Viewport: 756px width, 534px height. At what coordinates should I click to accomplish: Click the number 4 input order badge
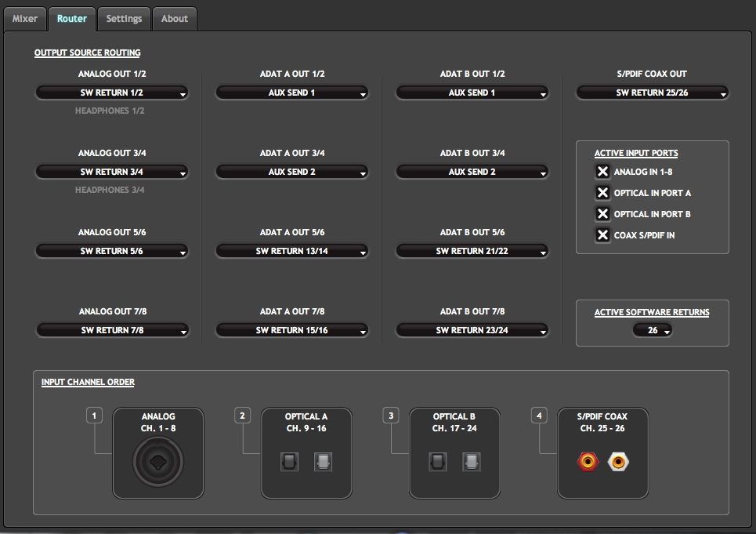(x=539, y=416)
